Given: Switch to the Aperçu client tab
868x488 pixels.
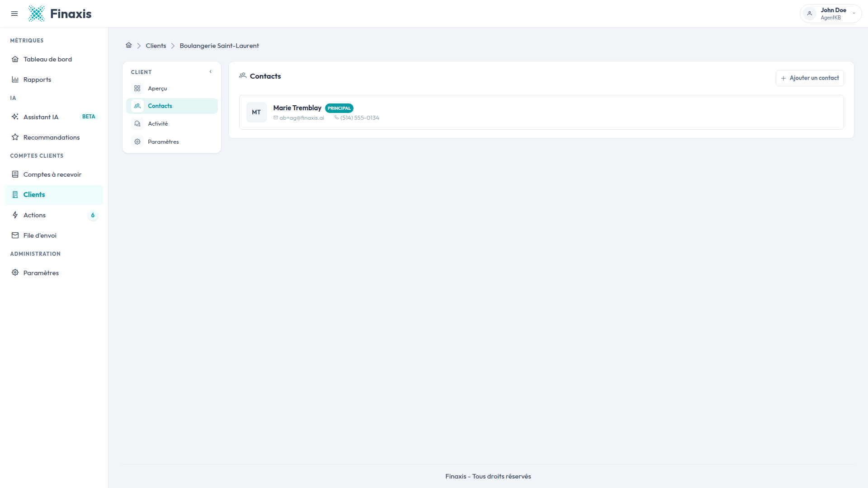Looking at the screenshot, I should click(172, 88).
